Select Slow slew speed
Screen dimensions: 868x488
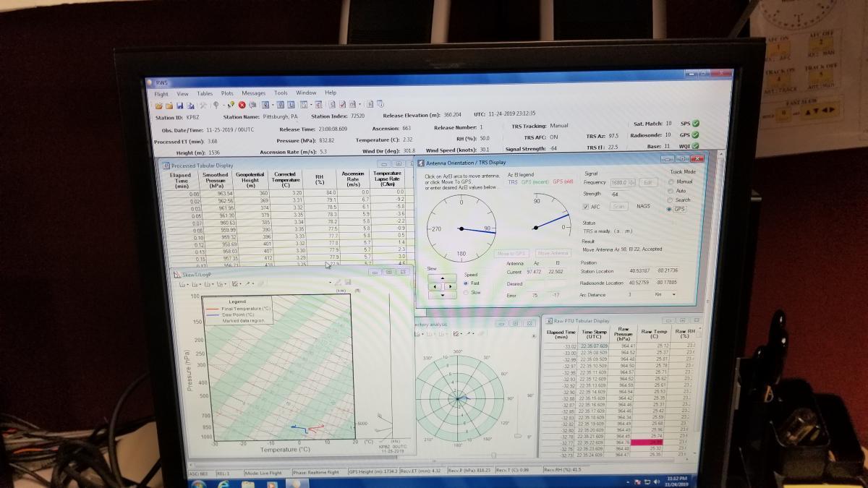pyautogui.click(x=465, y=293)
